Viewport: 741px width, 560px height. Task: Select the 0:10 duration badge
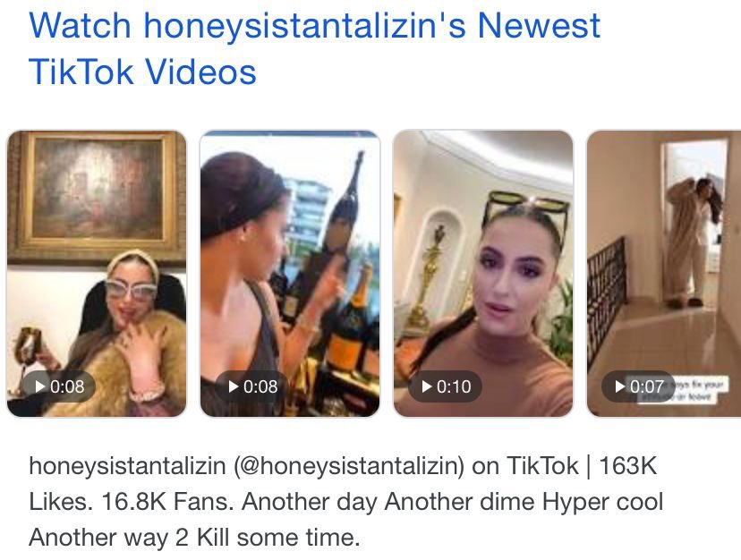coord(445,386)
